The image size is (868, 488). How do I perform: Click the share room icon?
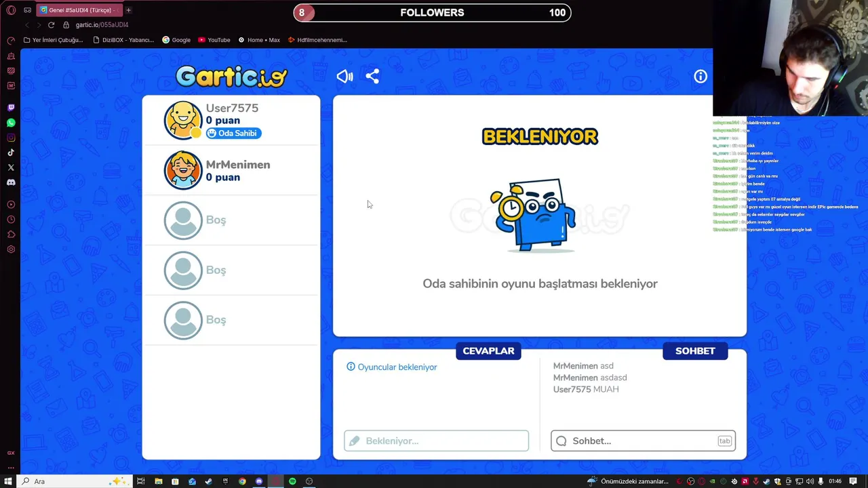click(372, 77)
